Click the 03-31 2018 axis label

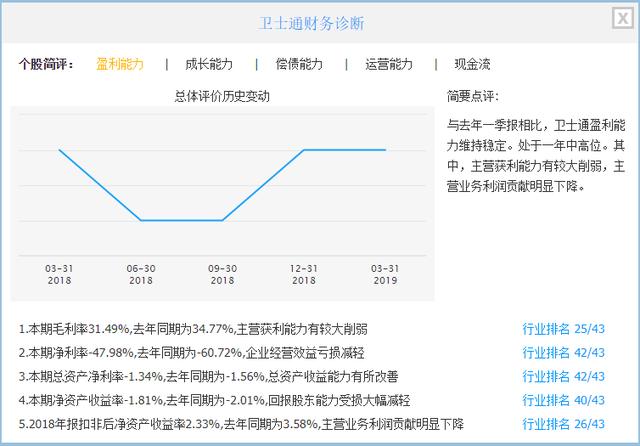[x=59, y=275]
